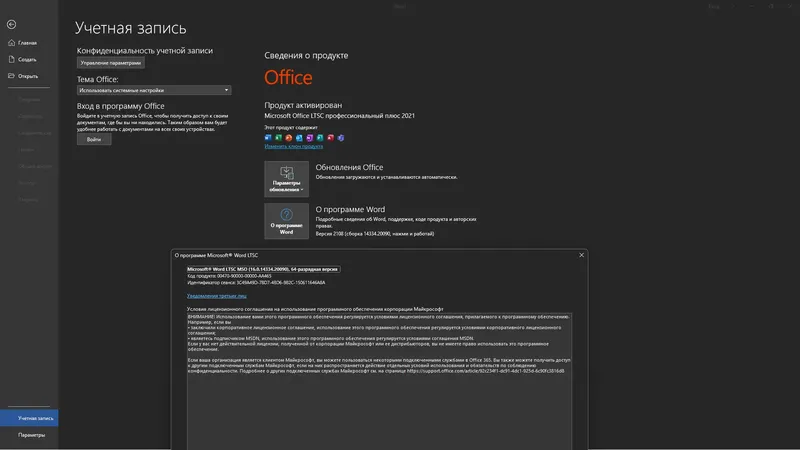800x450 pixels.
Task: Click the Teams app icon
Action: (x=341, y=138)
